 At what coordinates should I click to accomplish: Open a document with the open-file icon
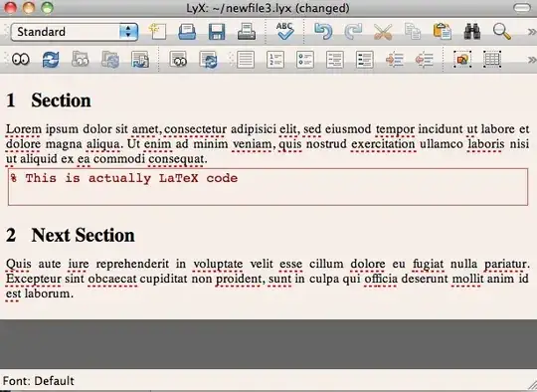pyautogui.click(x=187, y=32)
